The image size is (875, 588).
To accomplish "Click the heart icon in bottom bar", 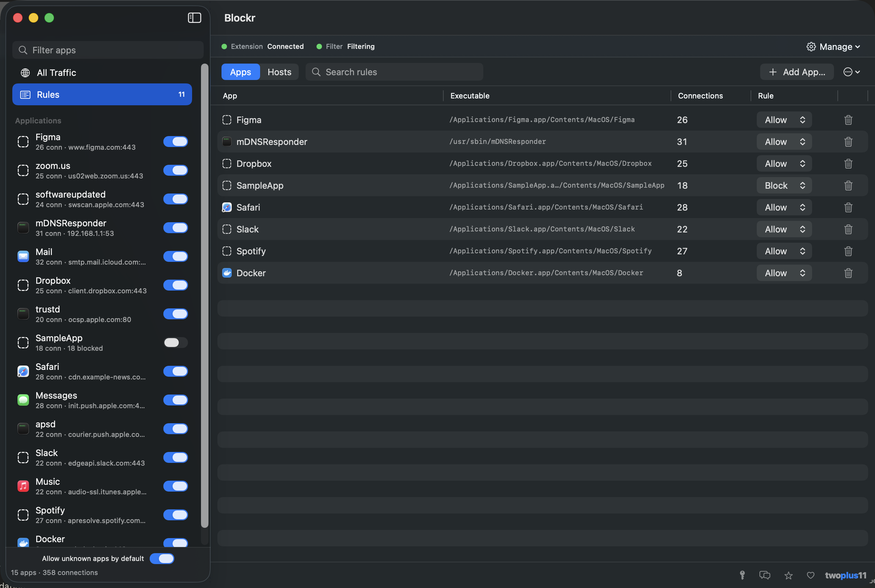I will 810,575.
